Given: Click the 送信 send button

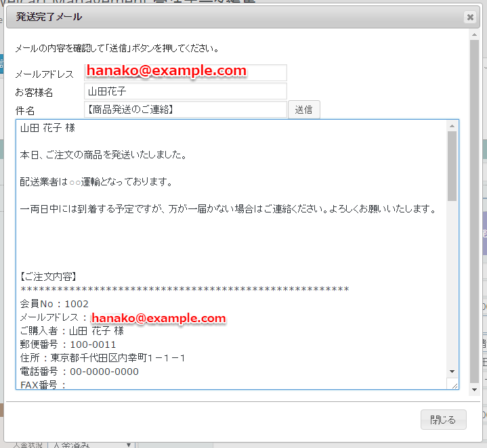Looking at the screenshot, I should [303, 110].
